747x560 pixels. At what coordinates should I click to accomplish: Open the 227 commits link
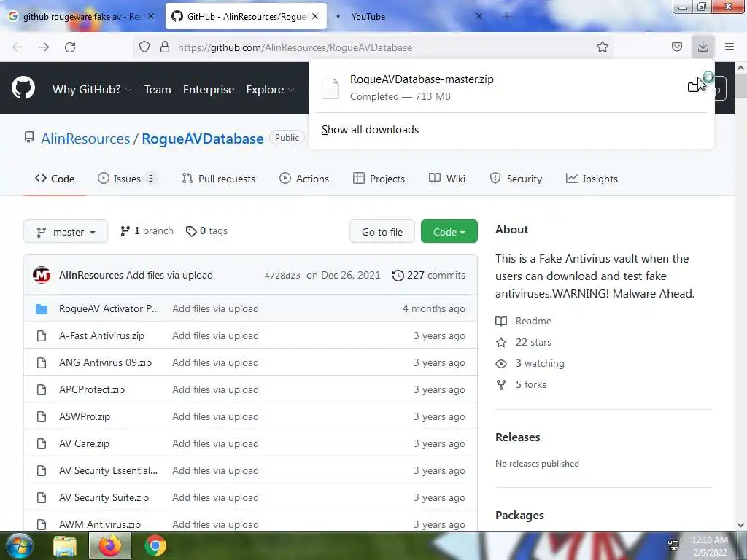point(429,275)
